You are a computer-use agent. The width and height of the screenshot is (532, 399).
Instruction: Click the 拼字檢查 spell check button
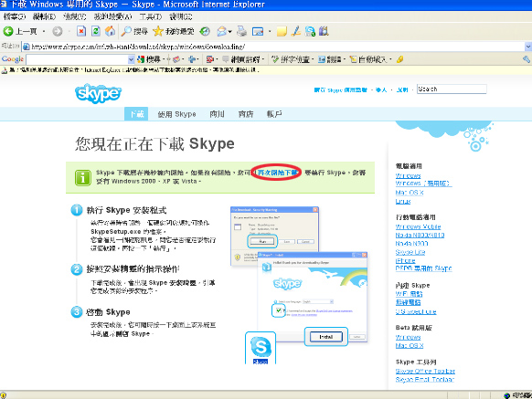pyautogui.click(x=291, y=59)
